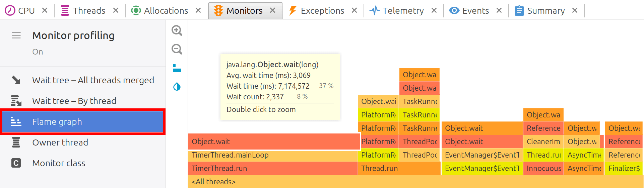Image resolution: width=644 pixels, height=188 pixels.
Task: Close the CPU tab
Action: [45, 10]
